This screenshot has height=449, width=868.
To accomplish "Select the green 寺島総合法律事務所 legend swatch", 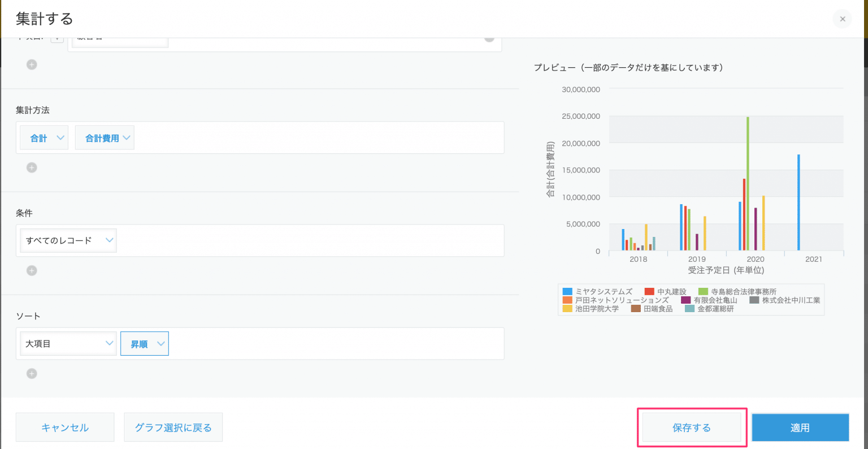I will coord(703,292).
